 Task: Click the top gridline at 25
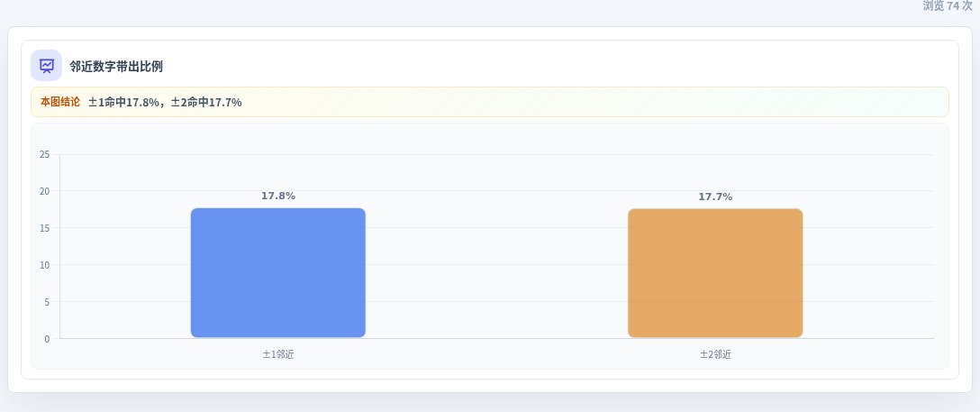tap(497, 154)
